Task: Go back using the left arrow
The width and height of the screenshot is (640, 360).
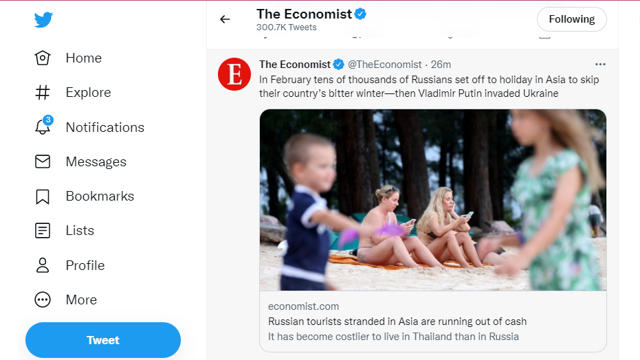Action: [x=225, y=19]
